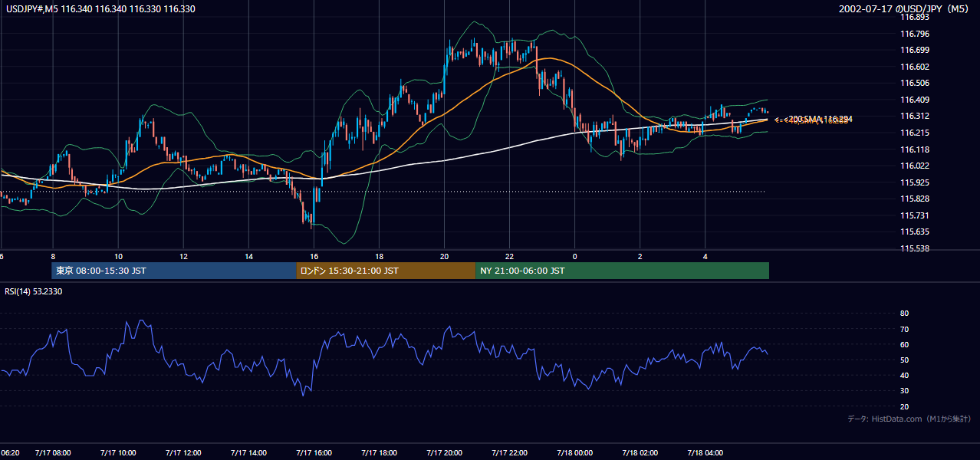The height and width of the screenshot is (460, 980).
Task: Click RSI scale value 50
Action: coord(904,360)
